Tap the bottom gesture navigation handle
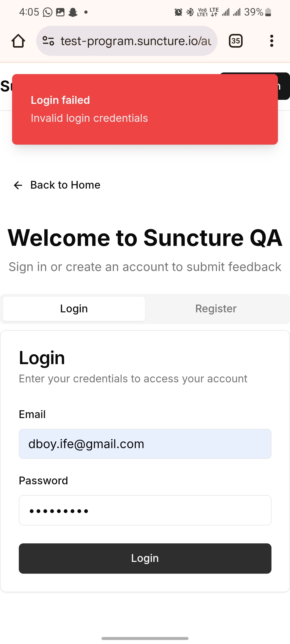This screenshot has height=644, width=290. 145,638
